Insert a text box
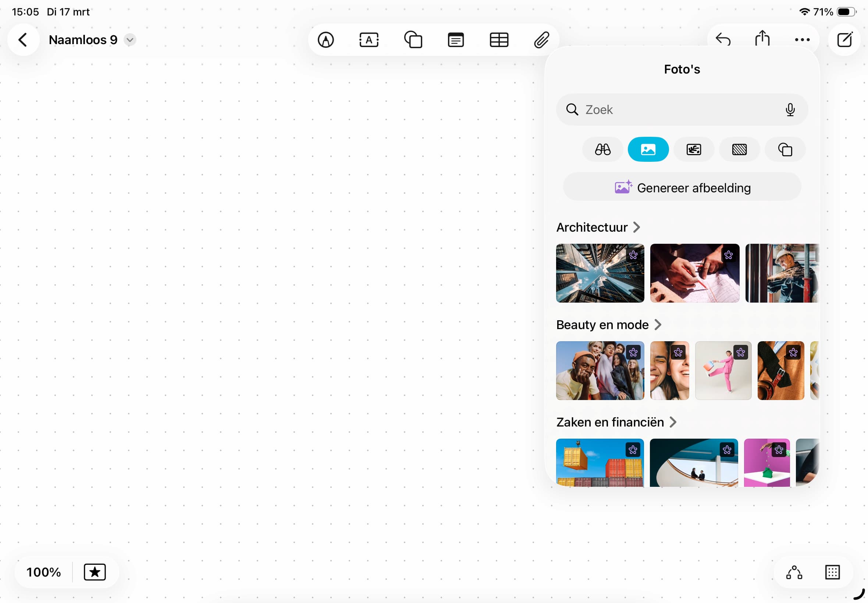Viewport: 868px width, 603px height. pyautogui.click(x=369, y=40)
